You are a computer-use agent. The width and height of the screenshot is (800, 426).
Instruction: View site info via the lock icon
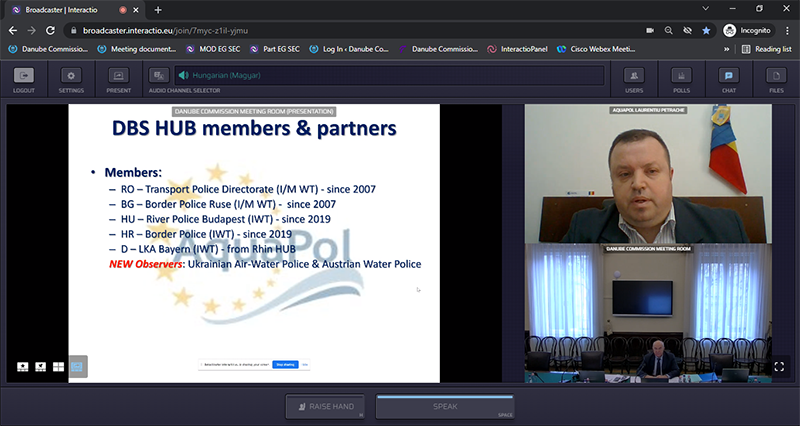[x=73, y=31]
